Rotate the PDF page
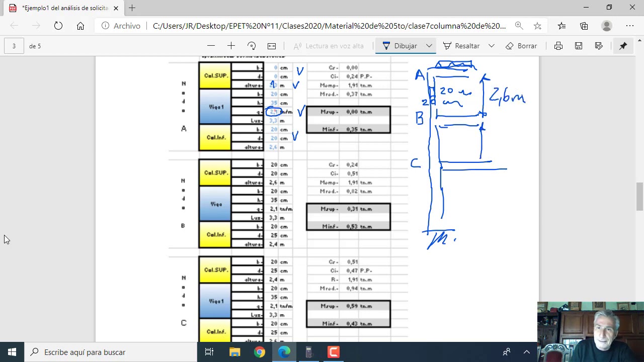 252,46
